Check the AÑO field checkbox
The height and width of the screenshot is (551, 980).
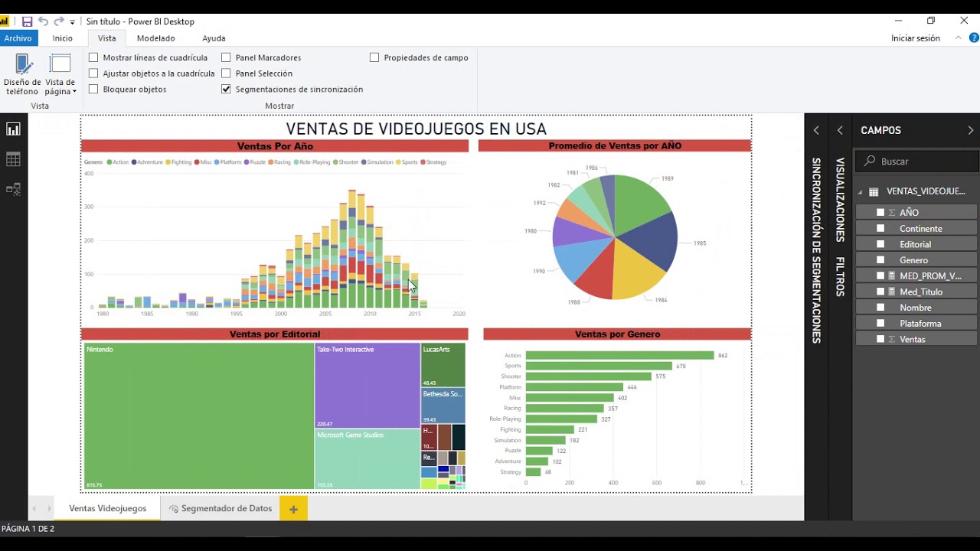click(880, 213)
